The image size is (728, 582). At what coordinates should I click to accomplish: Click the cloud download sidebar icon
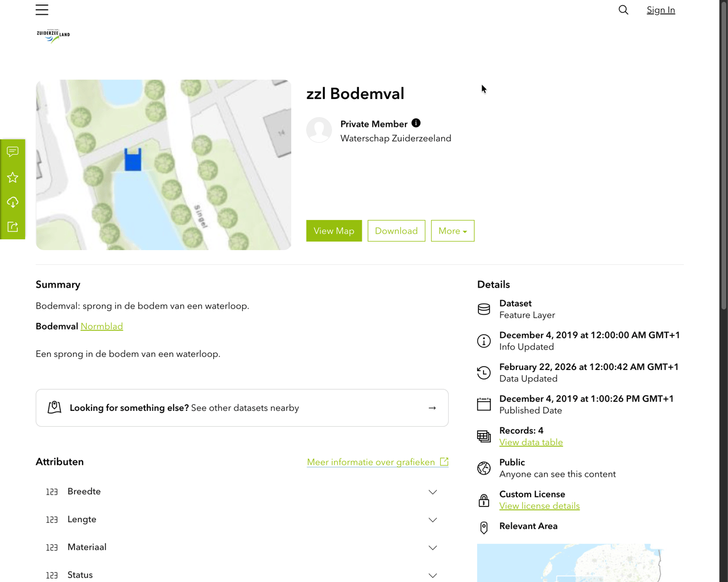click(13, 202)
